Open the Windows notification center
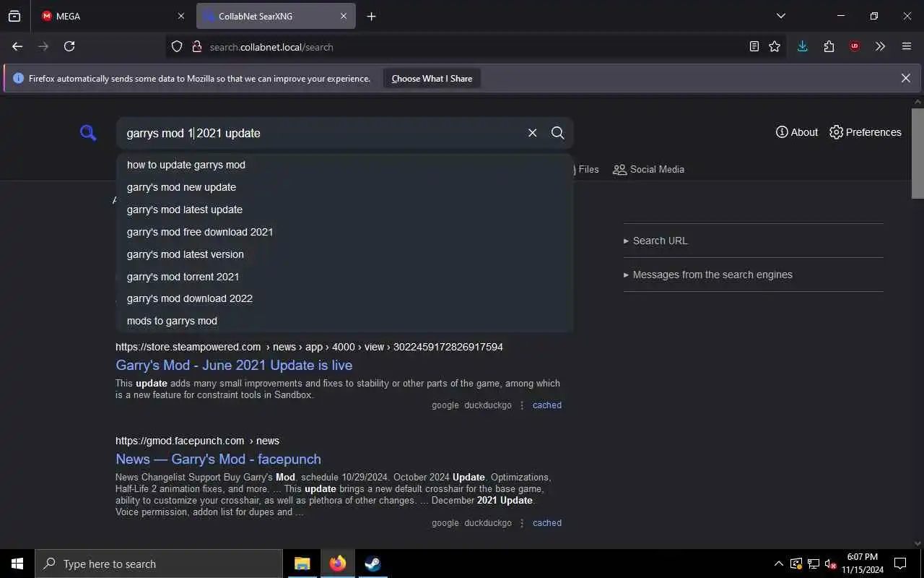The width and height of the screenshot is (924, 578). point(900,564)
